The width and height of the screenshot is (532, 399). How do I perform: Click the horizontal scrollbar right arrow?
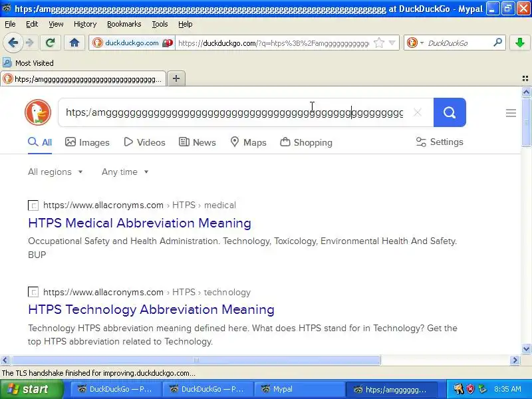pyautogui.click(x=515, y=360)
